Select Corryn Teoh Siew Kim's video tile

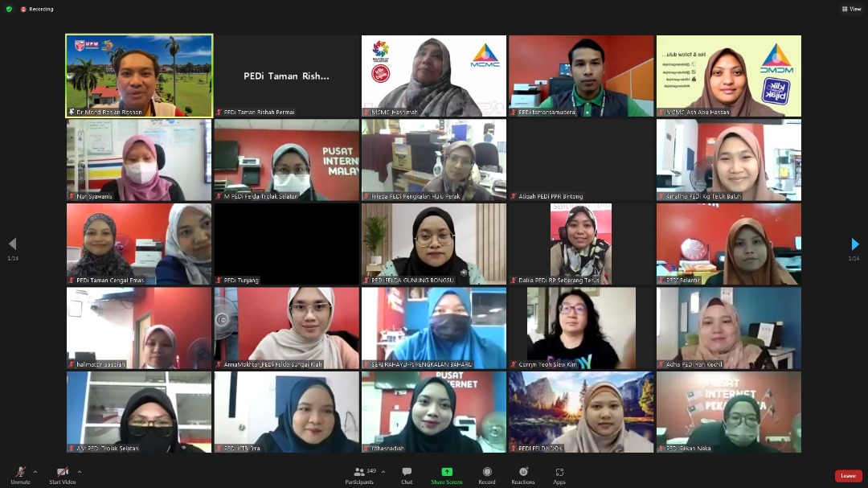click(x=581, y=328)
